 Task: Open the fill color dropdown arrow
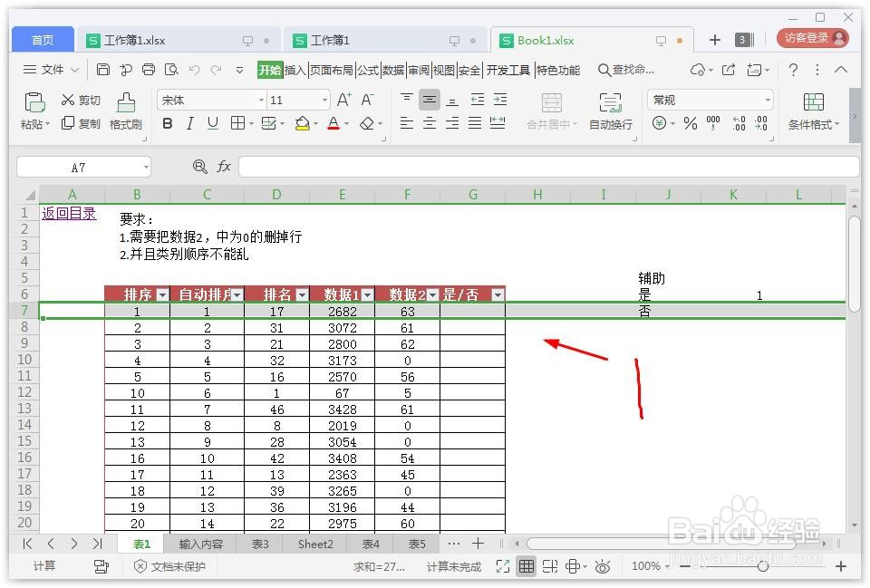[316, 122]
